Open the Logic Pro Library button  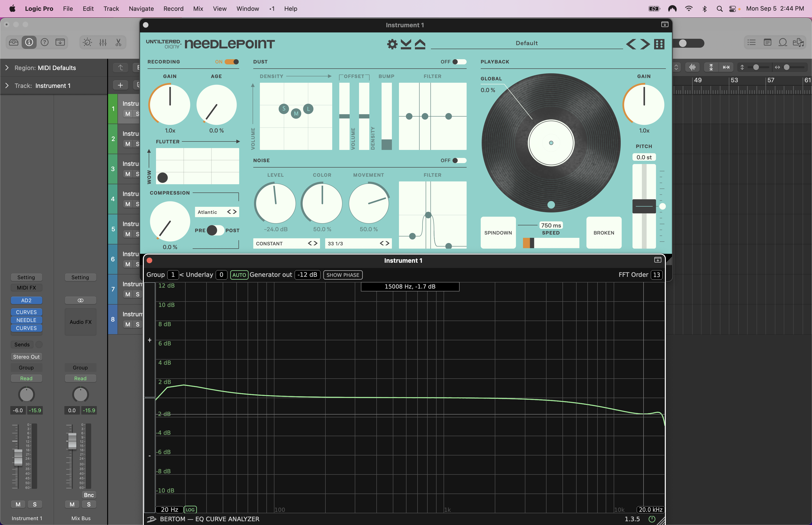click(x=14, y=42)
